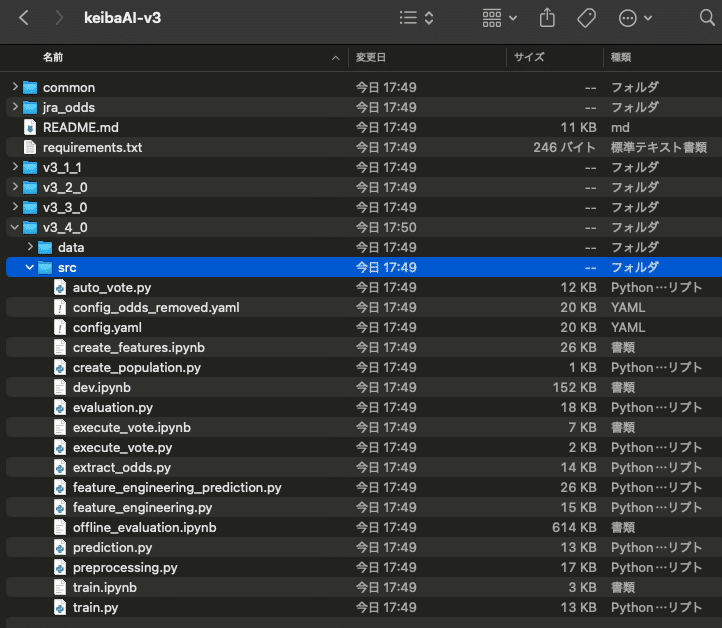
Task: Select the v3_3_0 folder icon
Action: 30,207
